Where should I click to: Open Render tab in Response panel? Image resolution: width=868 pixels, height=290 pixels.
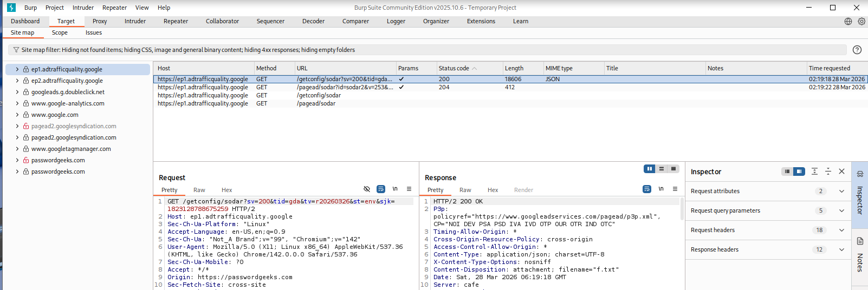tap(523, 190)
